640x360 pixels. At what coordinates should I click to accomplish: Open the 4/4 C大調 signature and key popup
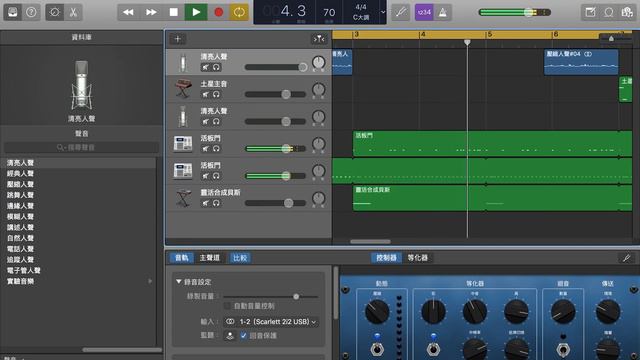(x=360, y=12)
